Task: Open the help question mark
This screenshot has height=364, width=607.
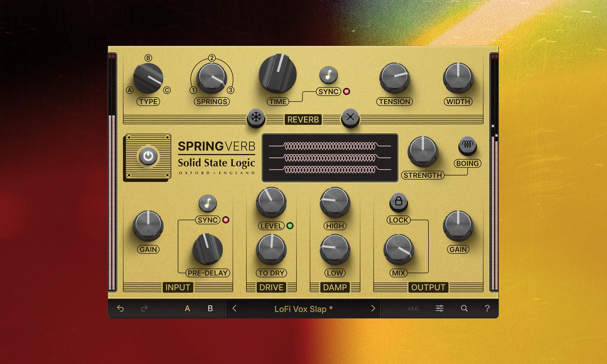Action: tap(487, 309)
